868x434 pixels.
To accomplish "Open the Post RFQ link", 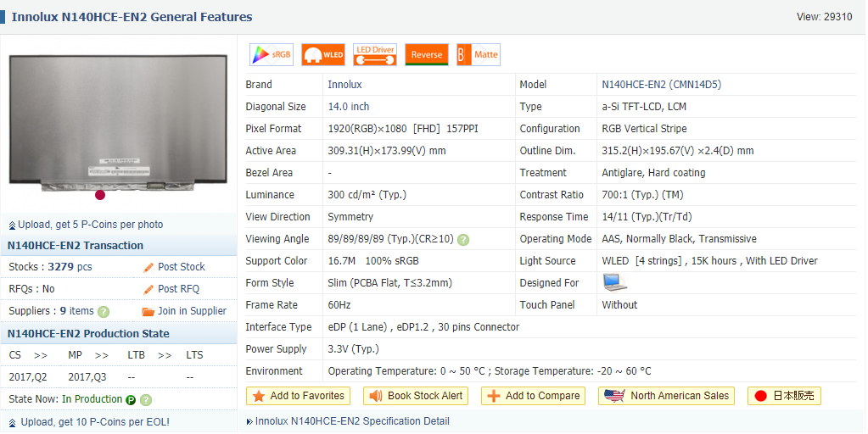I will (x=178, y=288).
